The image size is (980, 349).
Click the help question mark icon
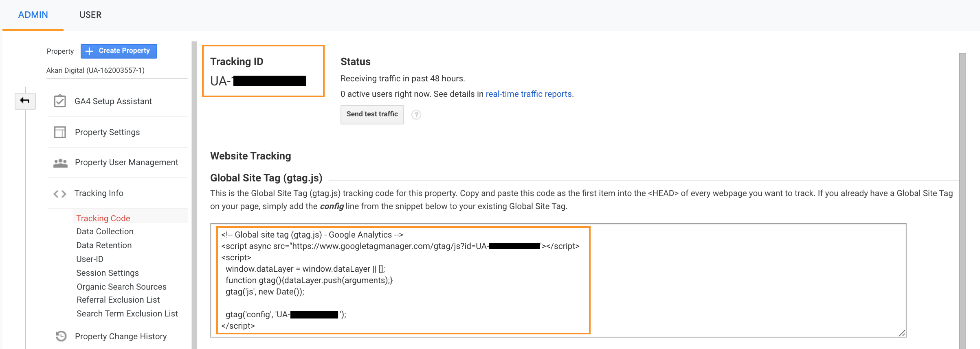tap(416, 115)
